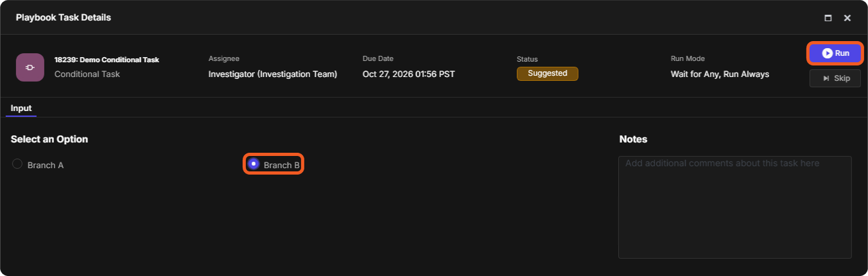This screenshot has width=868, height=276.
Task: Click the Notes section heading
Action: pyautogui.click(x=633, y=139)
